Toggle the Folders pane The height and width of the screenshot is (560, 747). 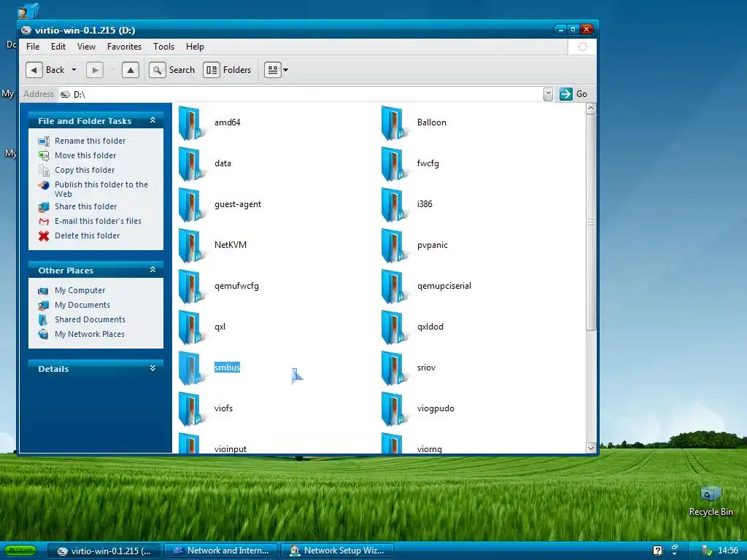point(228,70)
